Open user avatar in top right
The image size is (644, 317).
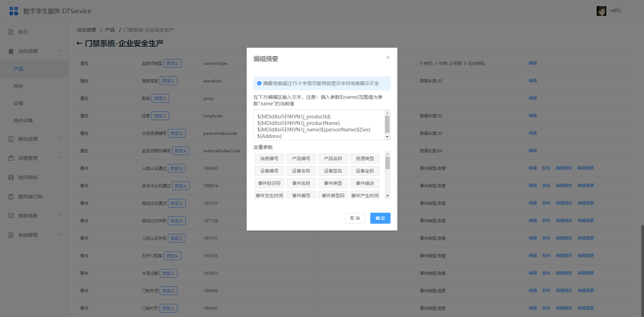click(602, 11)
